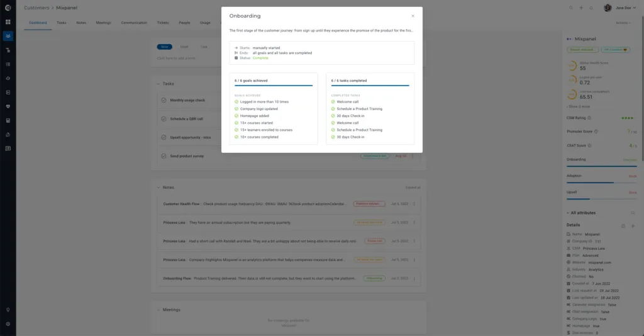
Task: Click check next to Homepage added
Action: point(236,116)
